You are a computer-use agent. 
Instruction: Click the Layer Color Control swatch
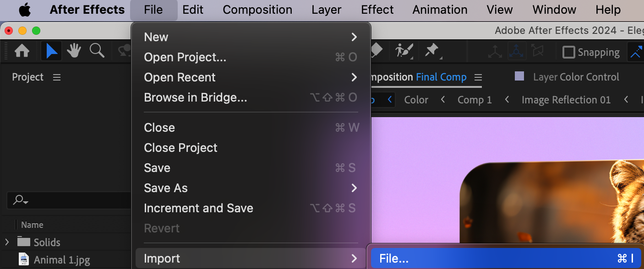(519, 76)
